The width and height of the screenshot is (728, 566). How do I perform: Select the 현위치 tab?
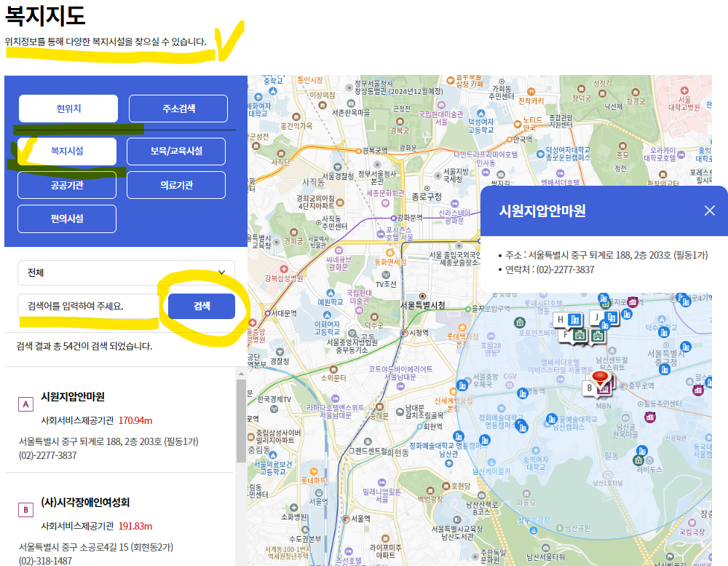click(x=66, y=108)
